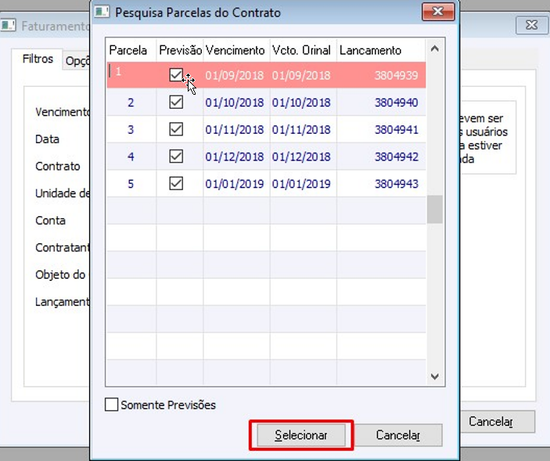The width and height of the screenshot is (550, 461).
Task: Toggle Previsão checkbox for parcela 5
Action: [x=176, y=183]
